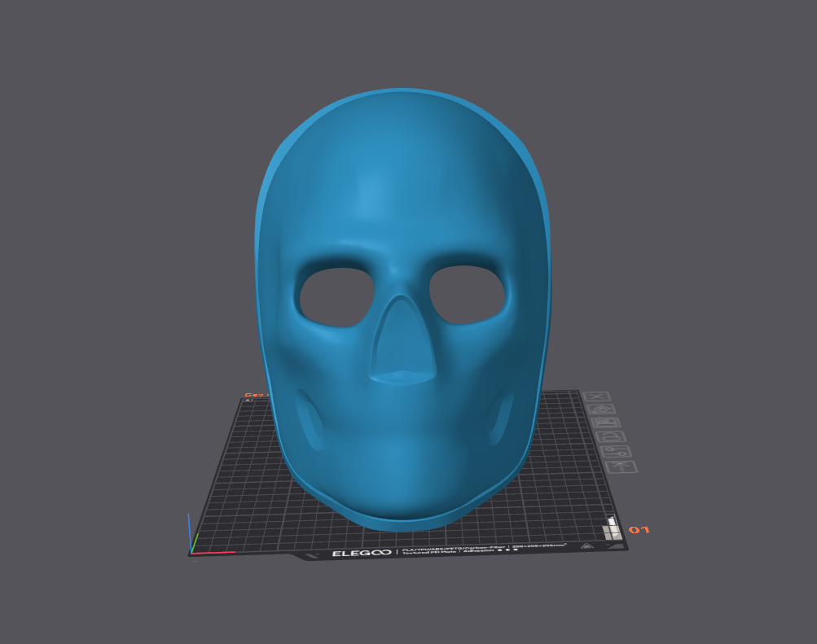Image resolution: width=817 pixels, height=644 pixels.
Task: Toggle the plate lock icon
Action: pos(613,437)
